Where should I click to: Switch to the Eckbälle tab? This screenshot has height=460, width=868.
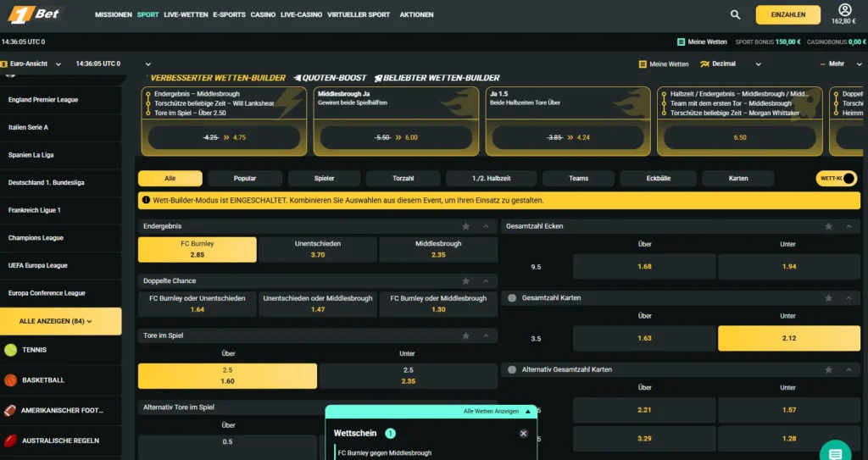pyautogui.click(x=658, y=178)
